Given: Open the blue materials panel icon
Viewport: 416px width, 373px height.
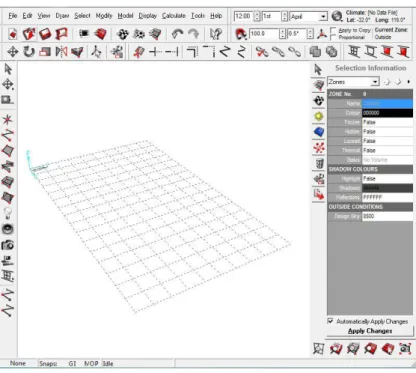Looking at the screenshot, I should click(x=319, y=132).
